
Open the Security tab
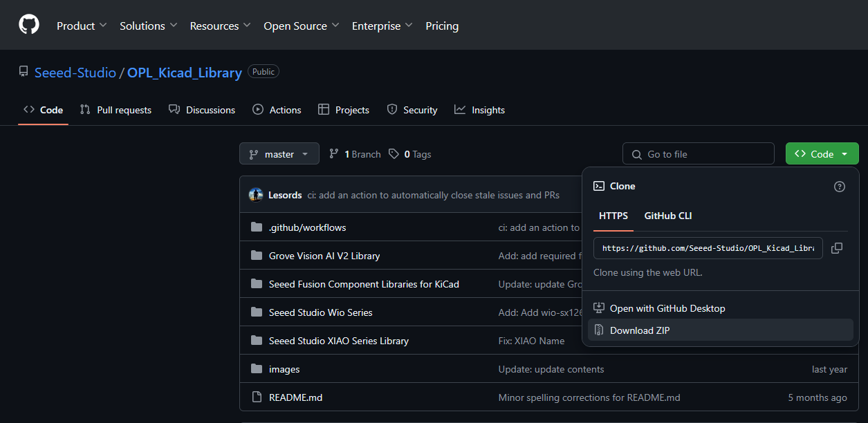coord(412,110)
